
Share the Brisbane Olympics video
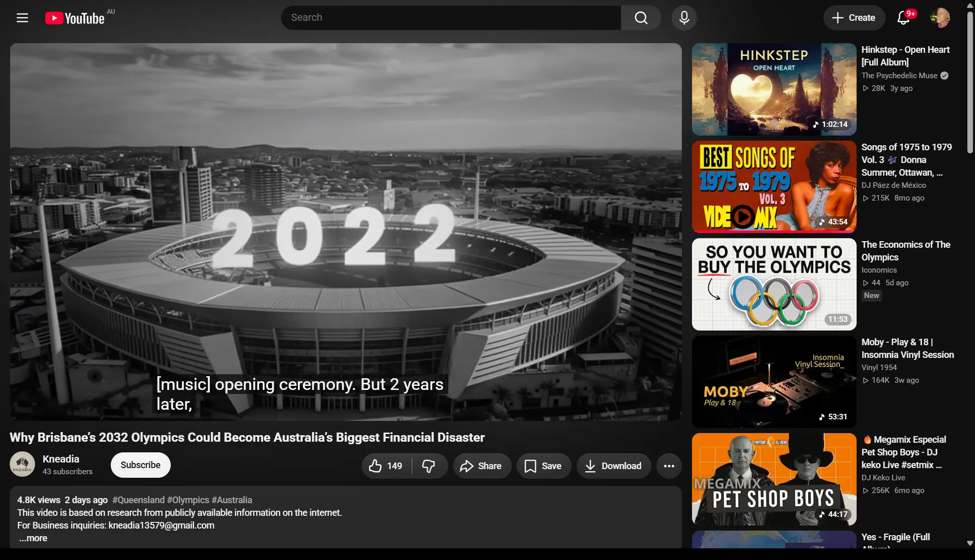tap(482, 466)
